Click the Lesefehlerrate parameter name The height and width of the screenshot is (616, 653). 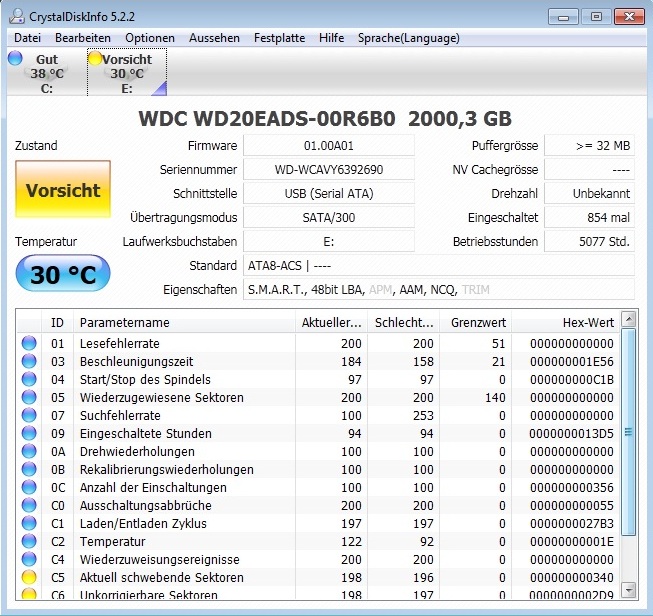pos(120,344)
